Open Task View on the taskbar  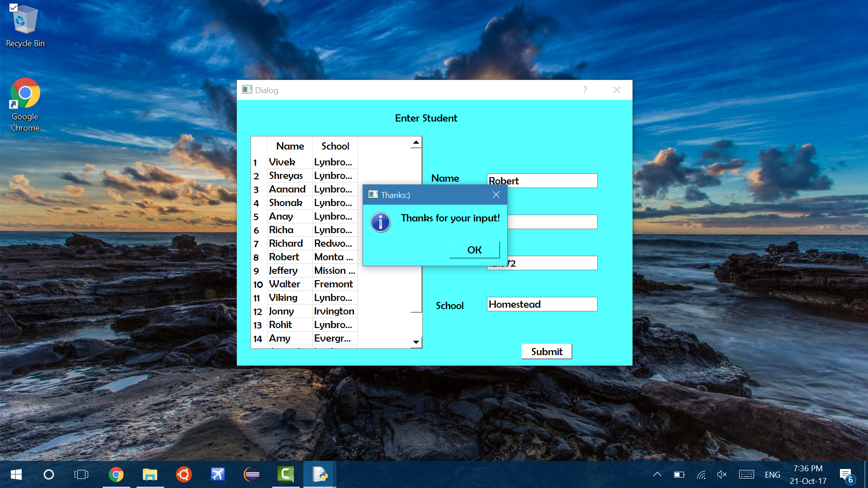[x=81, y=474]
